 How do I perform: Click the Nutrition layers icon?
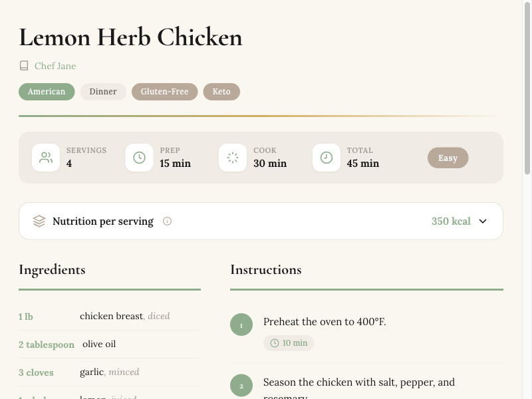(39, 221)
